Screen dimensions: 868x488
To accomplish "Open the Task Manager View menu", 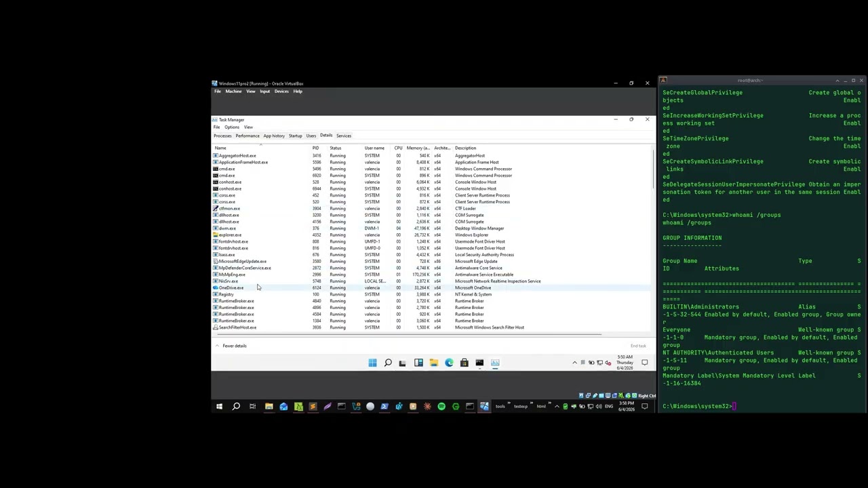I will [248, 127].
